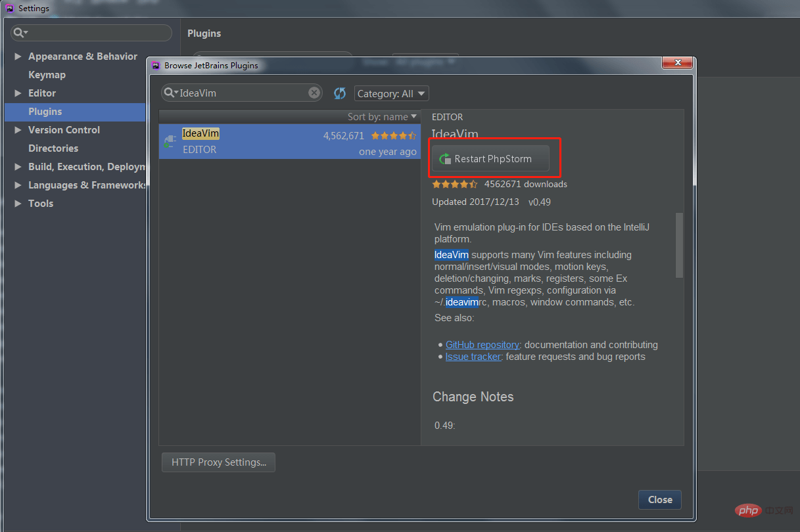Open the Sort by: name dropdown
The image size is (800, 532).
pos(383,117)
